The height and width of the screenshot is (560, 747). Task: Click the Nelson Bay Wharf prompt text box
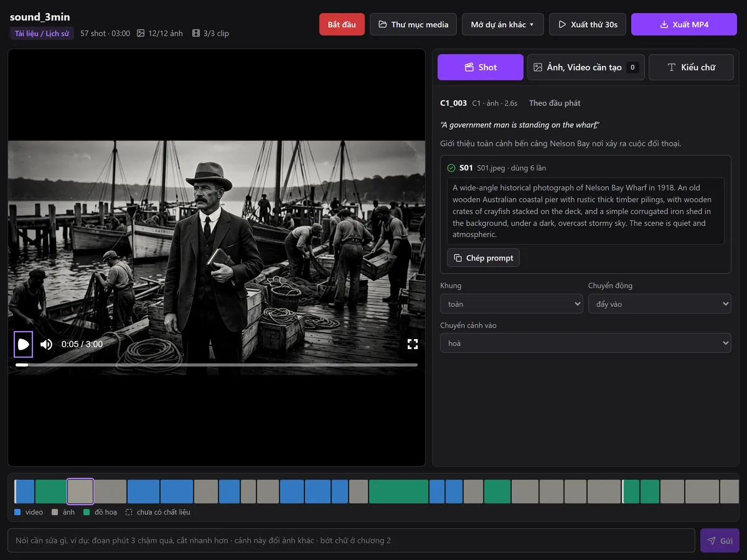click(586, 211)
